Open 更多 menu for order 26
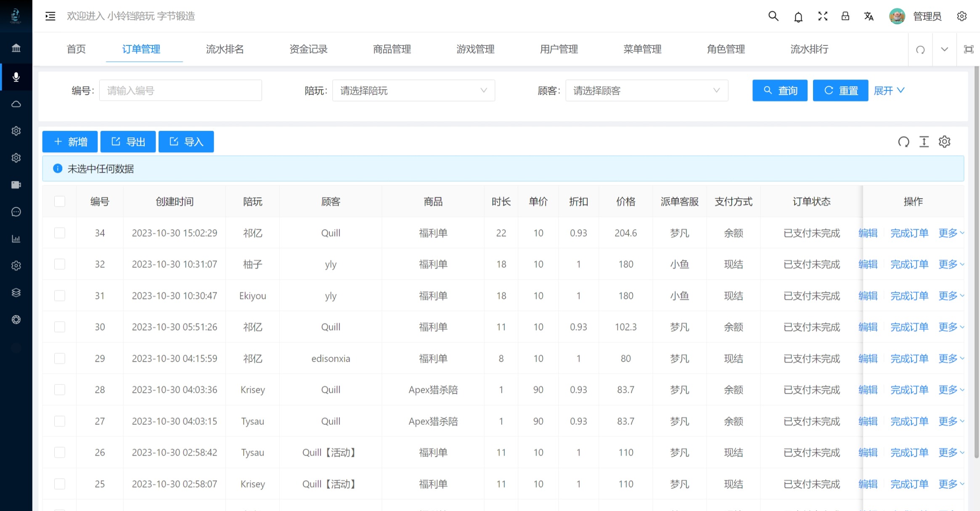 click(951, 452)
